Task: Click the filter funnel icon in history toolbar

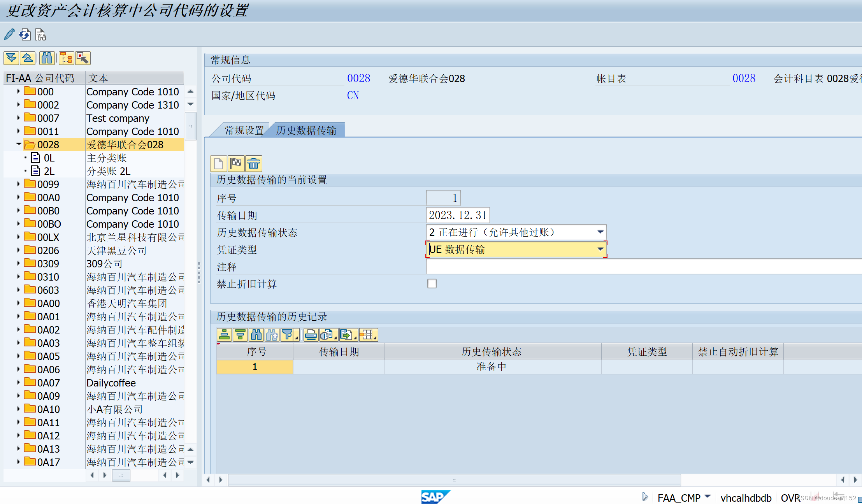Action: (287, 335)
